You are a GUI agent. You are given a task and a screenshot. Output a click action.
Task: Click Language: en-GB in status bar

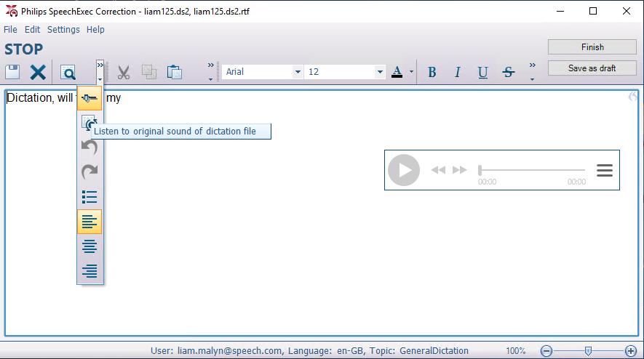[x=326, y=351]
